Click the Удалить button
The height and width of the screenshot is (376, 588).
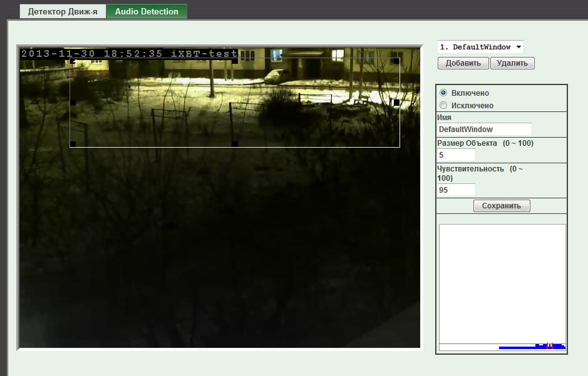click(x=512, y=63)
